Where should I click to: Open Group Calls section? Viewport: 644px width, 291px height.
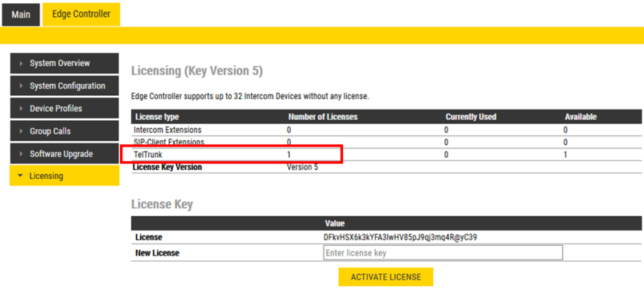point(64,131)
